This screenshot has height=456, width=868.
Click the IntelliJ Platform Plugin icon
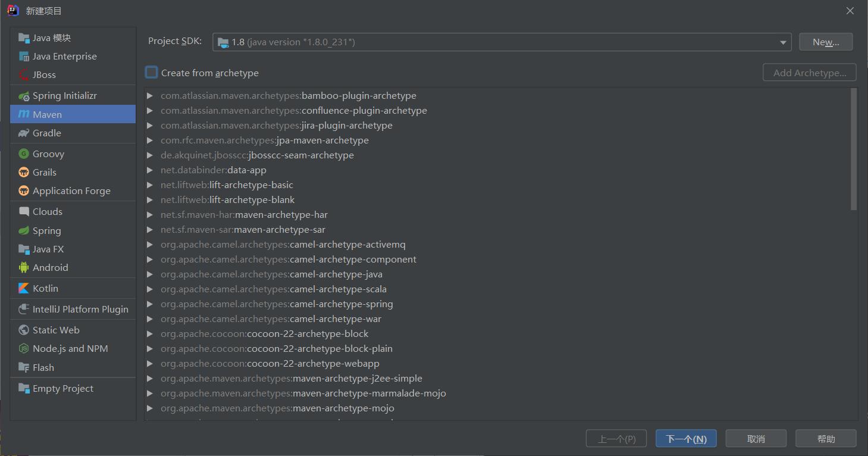click(24, 310)
